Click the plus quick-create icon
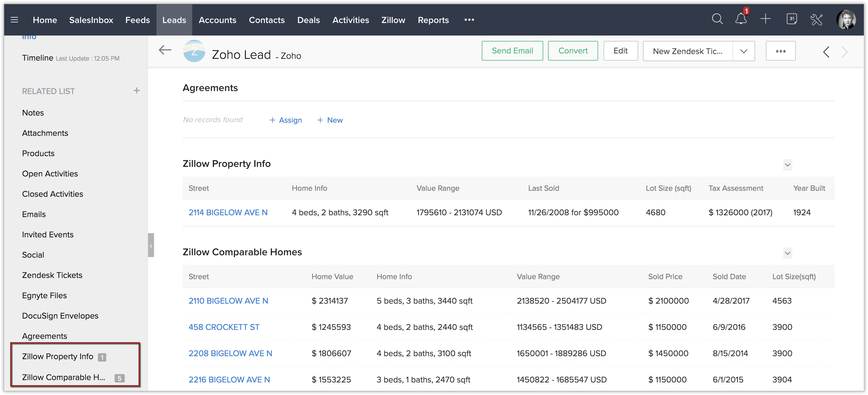The width and height of the screenshot is (868, 395). tap(766, 19)
